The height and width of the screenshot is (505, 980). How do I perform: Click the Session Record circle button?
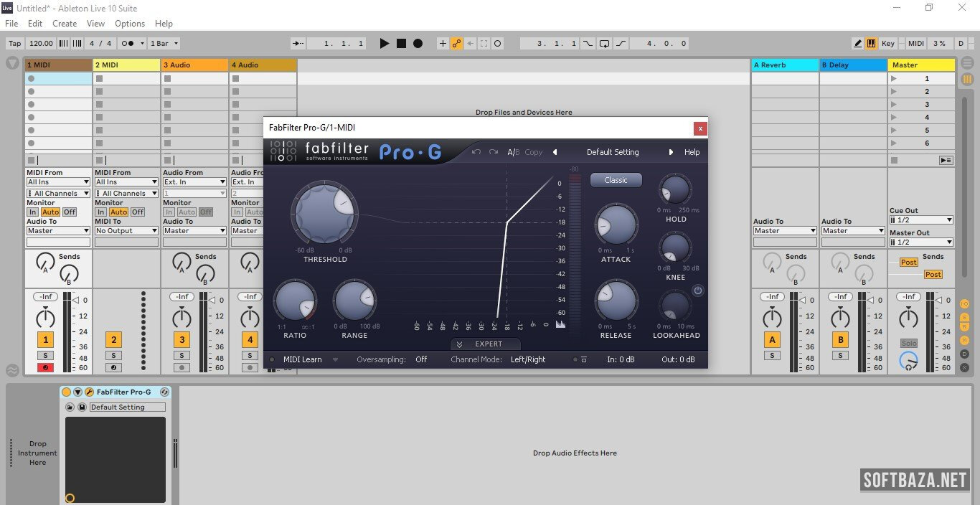[498, 43]
